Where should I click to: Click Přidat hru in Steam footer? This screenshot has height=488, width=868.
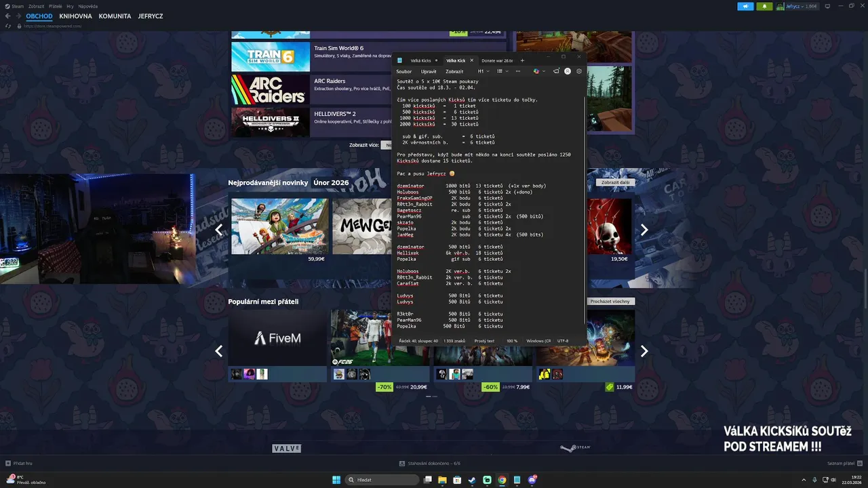[x=19, y=463]
